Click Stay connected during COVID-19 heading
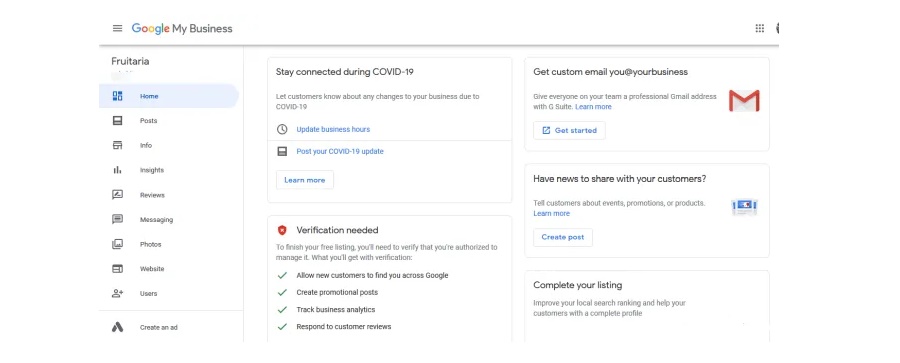900x363 pixels. pos(345,72)
